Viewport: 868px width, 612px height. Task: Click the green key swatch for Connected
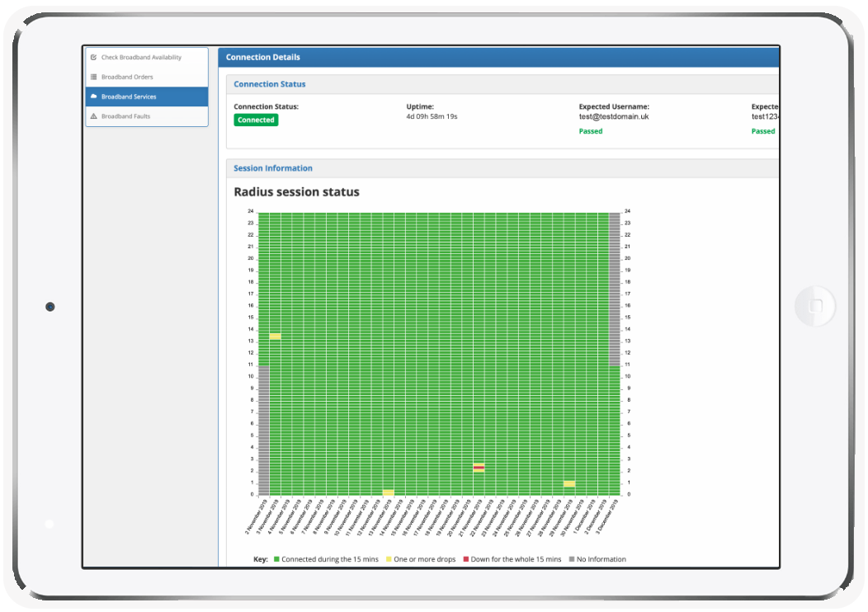[x=276, y=559]
